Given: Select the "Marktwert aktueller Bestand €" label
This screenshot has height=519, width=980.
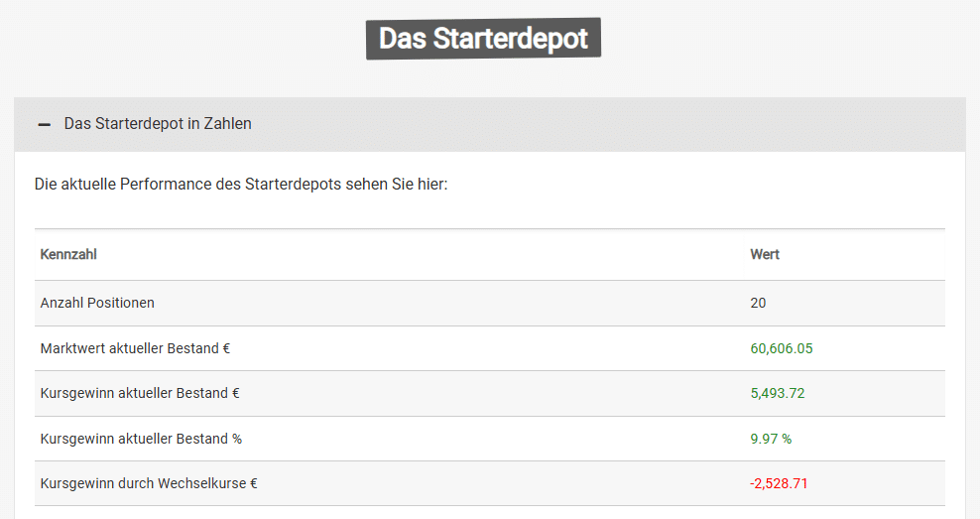Looking at the screenshot, I should 135,348.
